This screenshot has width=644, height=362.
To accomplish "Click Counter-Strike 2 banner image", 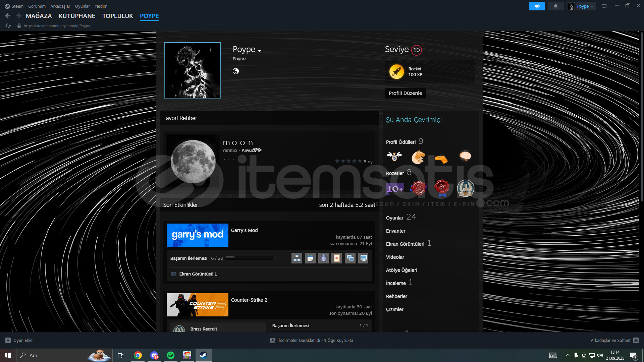I will point(198,305).
